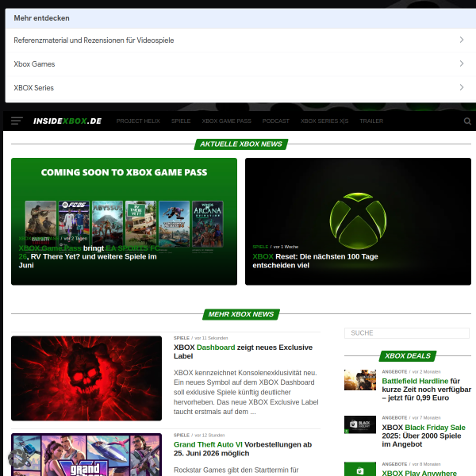Open XBOX Dashboard zeigt neues Exclusive Label headline
The width and height of the screenshot is (476, 476).
pyautogui.click(x=243, y=351)
